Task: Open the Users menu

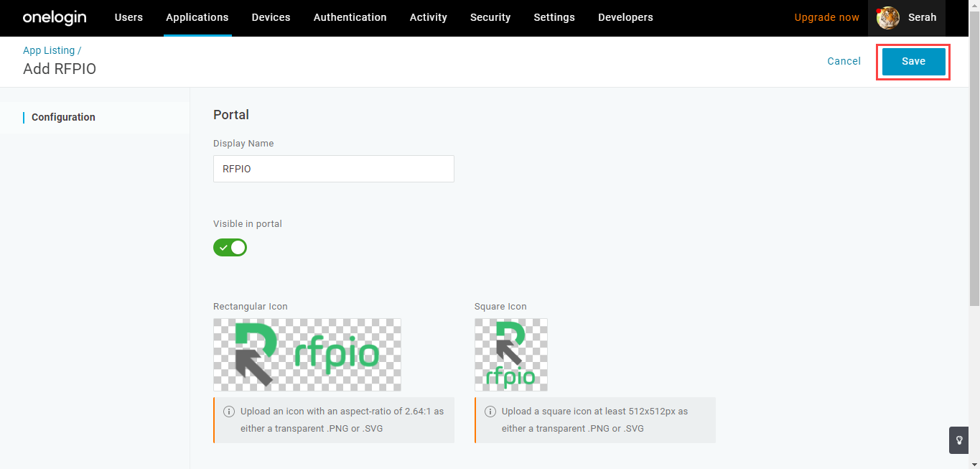Action: click(129, 17)
